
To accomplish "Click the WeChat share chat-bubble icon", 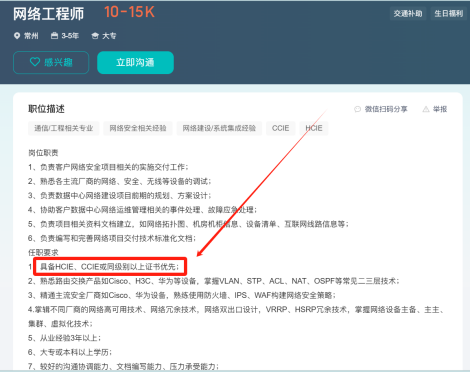I will [x=357, y=109].
